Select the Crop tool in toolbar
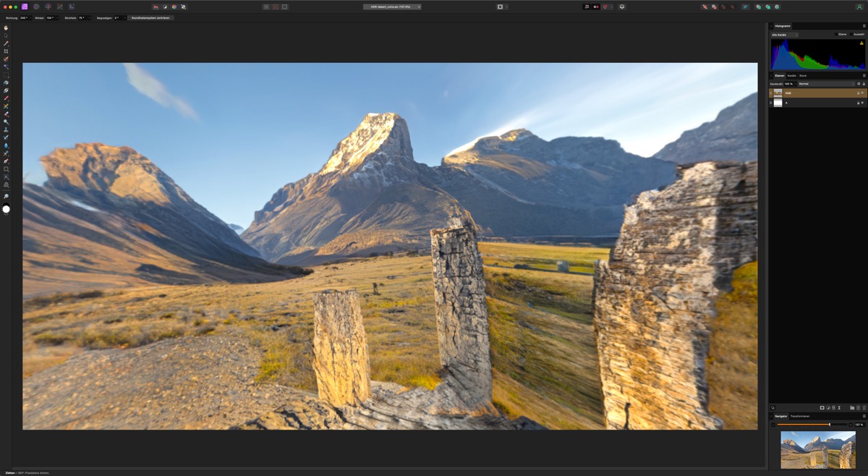Image resolution: width=868 pixels, height=476 pixels. click(6, 51)
